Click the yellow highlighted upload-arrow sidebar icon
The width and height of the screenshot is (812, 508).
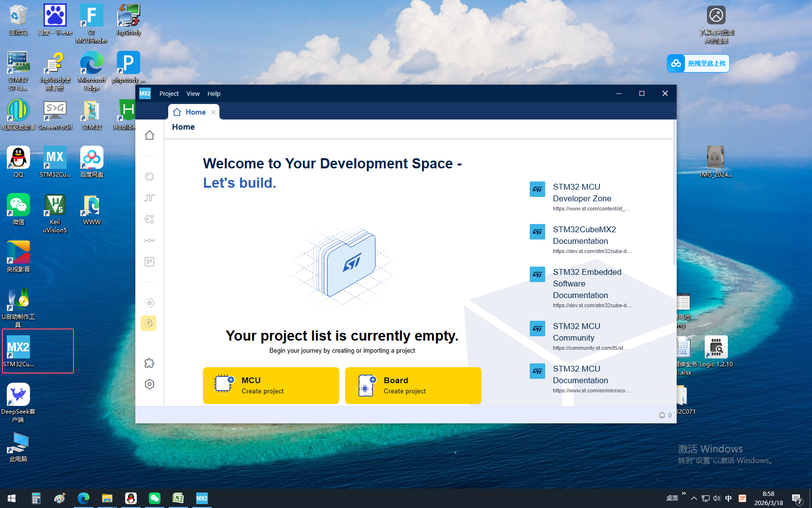coord(149,323)
